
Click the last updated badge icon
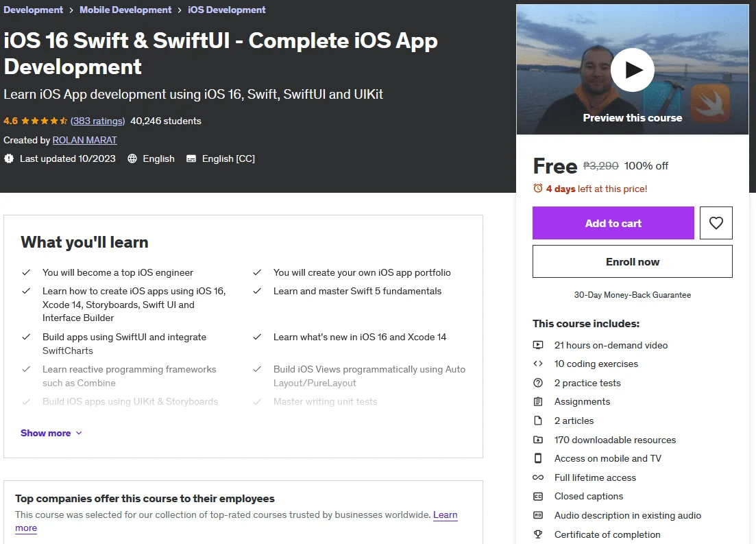[9, 158]
